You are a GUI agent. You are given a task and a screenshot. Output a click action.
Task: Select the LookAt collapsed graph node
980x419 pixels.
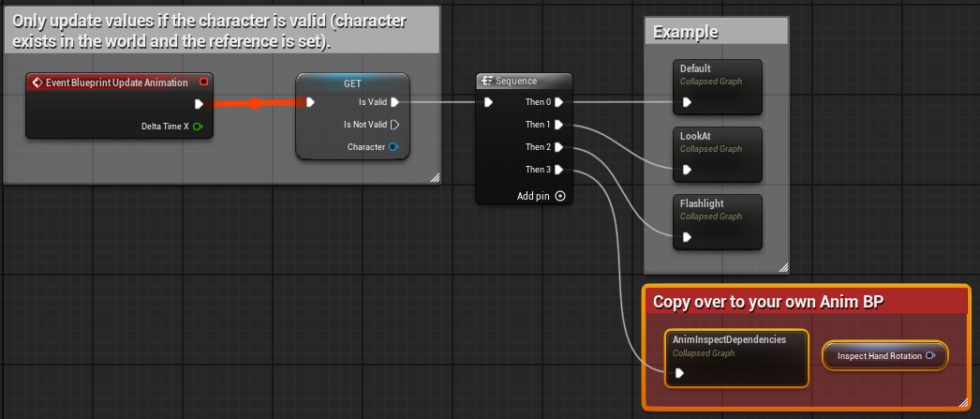717,155
